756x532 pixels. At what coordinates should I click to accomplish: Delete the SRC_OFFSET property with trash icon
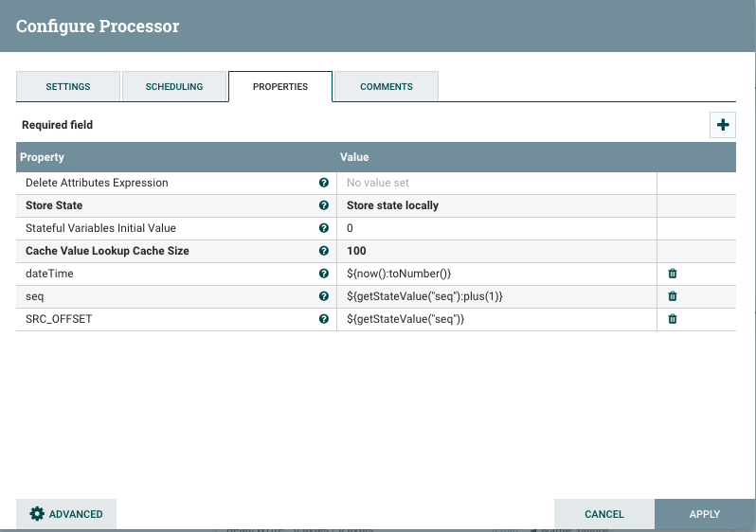673,319
